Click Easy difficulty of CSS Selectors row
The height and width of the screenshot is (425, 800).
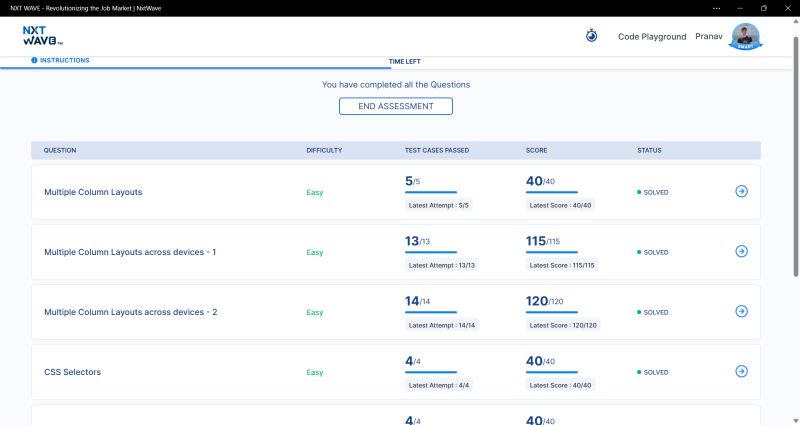coord(315,372)
